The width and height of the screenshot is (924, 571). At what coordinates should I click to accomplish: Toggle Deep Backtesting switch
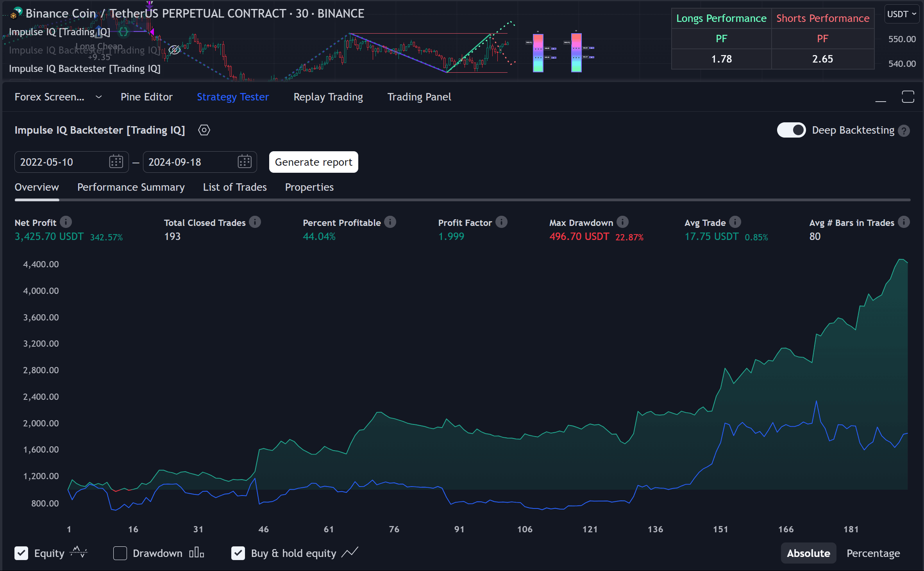click(x=791, y=130)
